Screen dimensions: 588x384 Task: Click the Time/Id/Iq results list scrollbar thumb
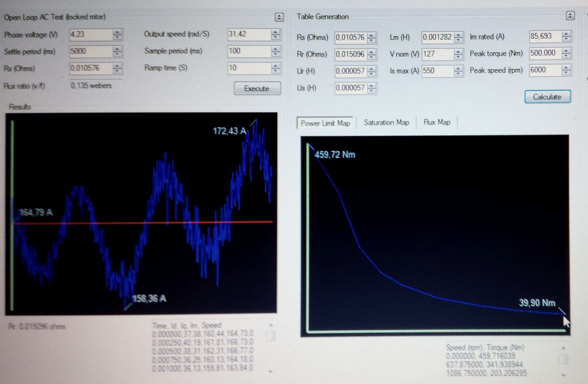point(270,336)
